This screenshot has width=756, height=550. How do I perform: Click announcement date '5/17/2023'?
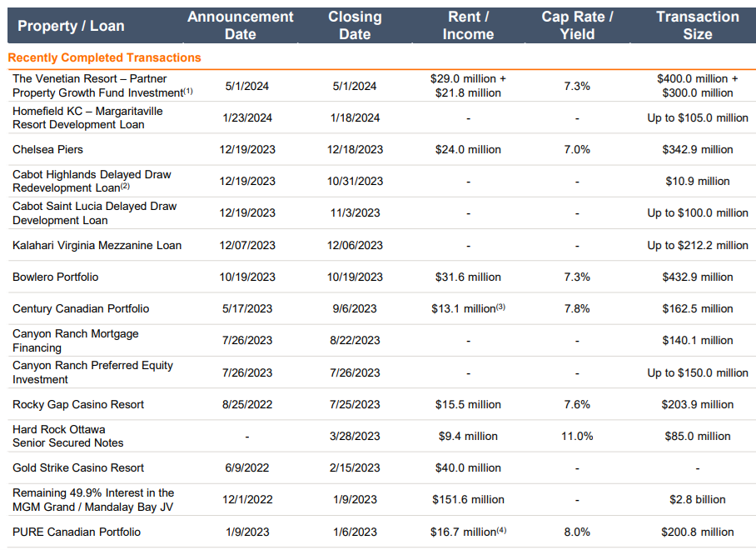247,309
